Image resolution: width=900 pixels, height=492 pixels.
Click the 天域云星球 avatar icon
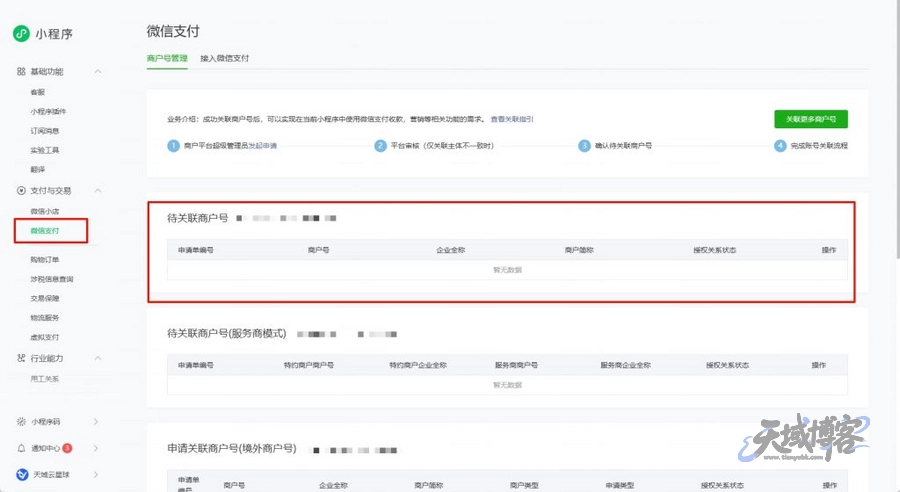pos(22,475)
